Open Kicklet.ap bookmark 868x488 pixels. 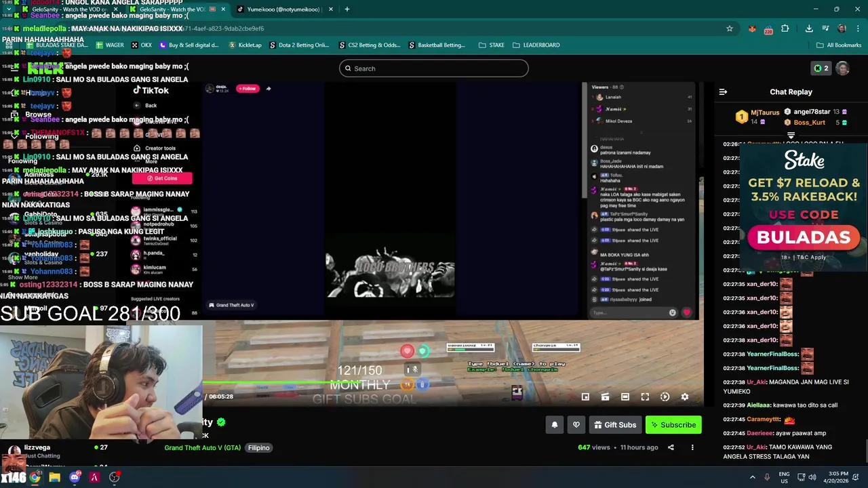tap(245, 45)
